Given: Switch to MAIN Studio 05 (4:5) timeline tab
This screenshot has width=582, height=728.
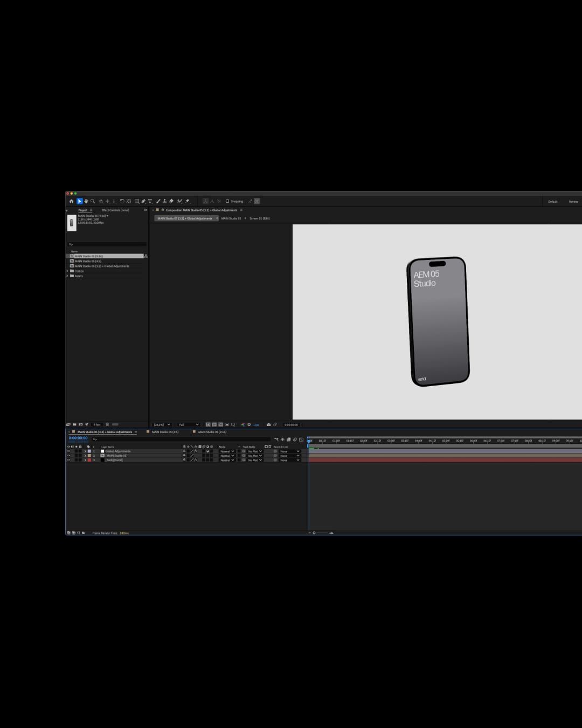Looking at the screenshot, I should [x=165, y=432].
